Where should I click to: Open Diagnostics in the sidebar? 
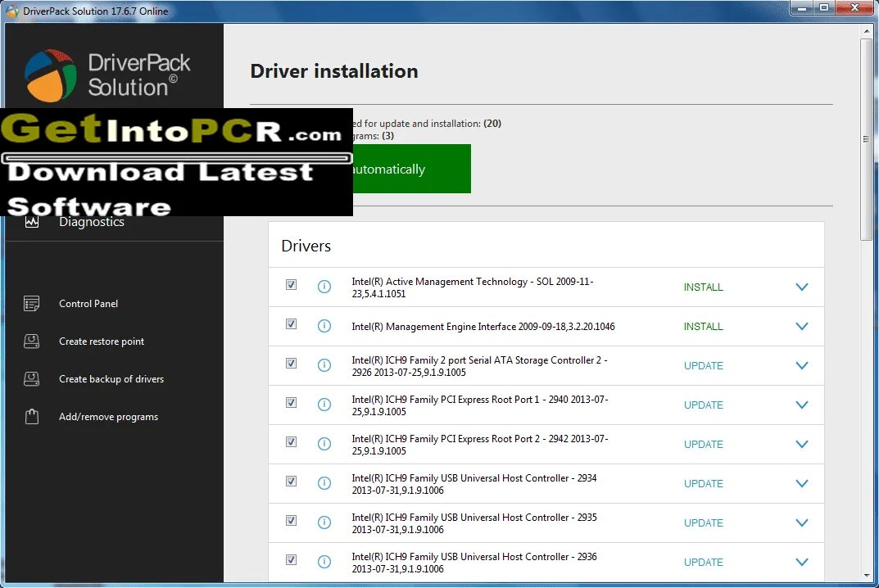(92, 223)
